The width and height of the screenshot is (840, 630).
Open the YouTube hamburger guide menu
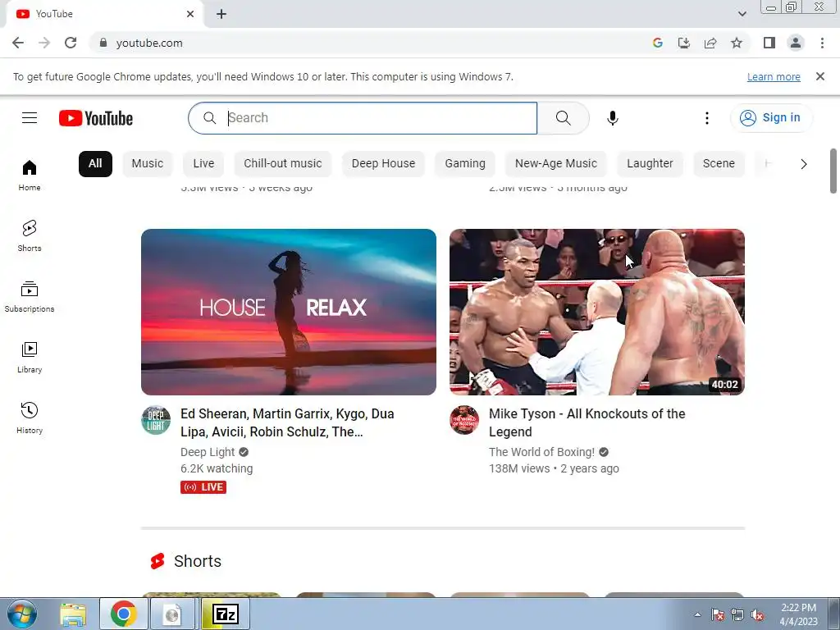[x=30, y=118]
